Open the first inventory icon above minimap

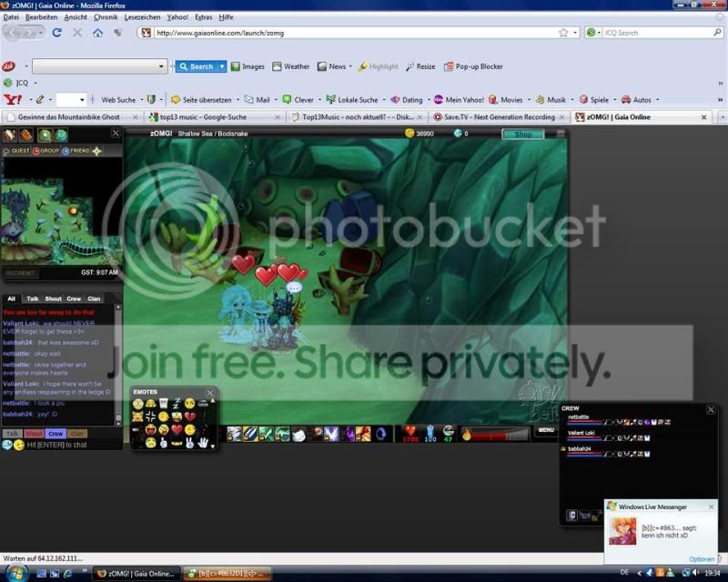point(10,135)
